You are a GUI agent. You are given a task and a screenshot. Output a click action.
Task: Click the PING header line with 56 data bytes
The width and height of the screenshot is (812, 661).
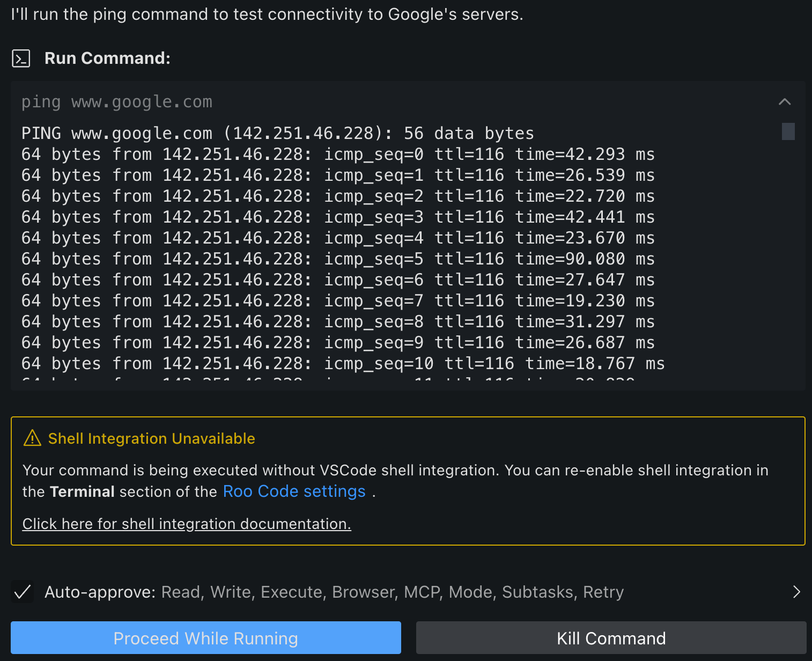277,134
